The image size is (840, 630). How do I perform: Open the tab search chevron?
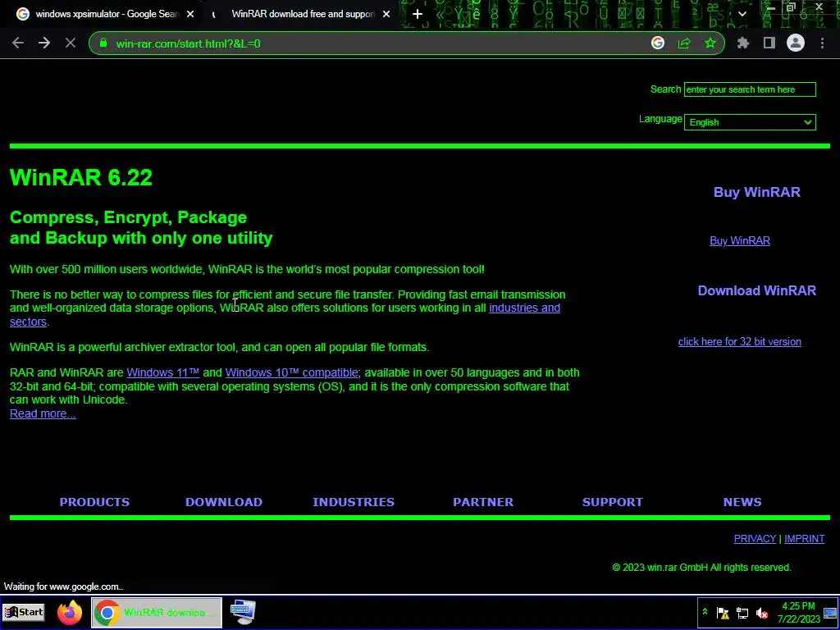tap(742, 15)
